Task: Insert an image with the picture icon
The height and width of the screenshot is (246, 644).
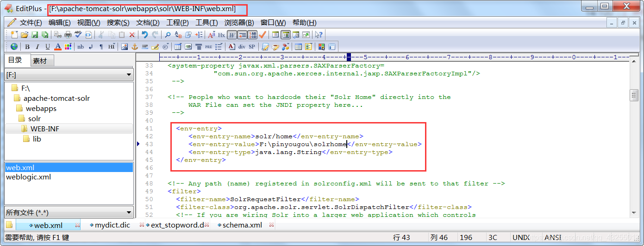Action: click(125, 47)
